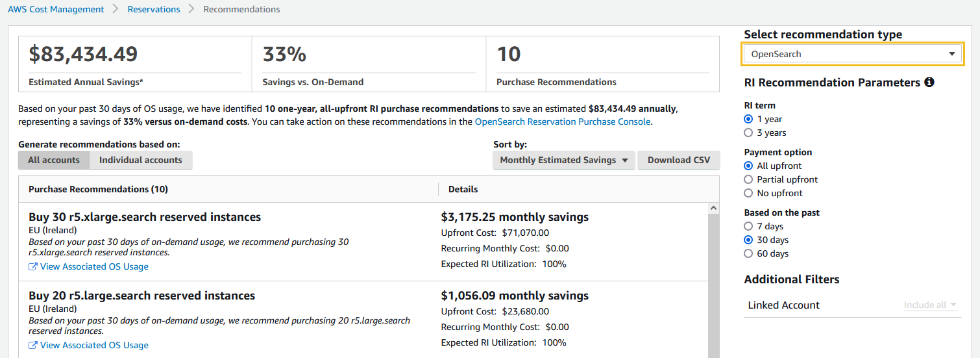This screenshot has width=980, height=358.
Task: Select the 1 year RI term
Action: click(x=748, y=119)
